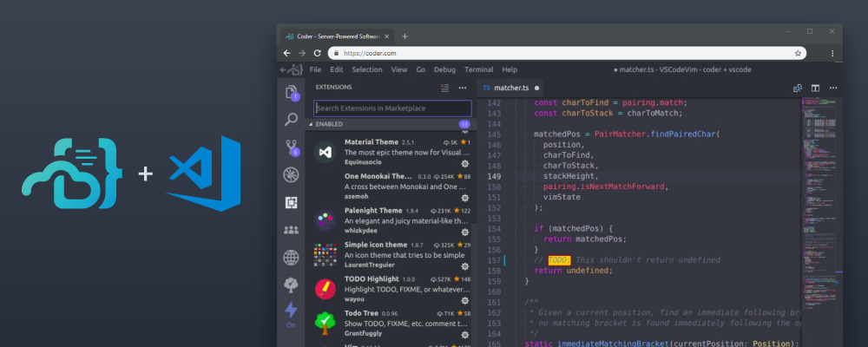Open Source Control branch icon with badge 6
This screenshot has height=347, width=868.
click(x=291, y=147)
